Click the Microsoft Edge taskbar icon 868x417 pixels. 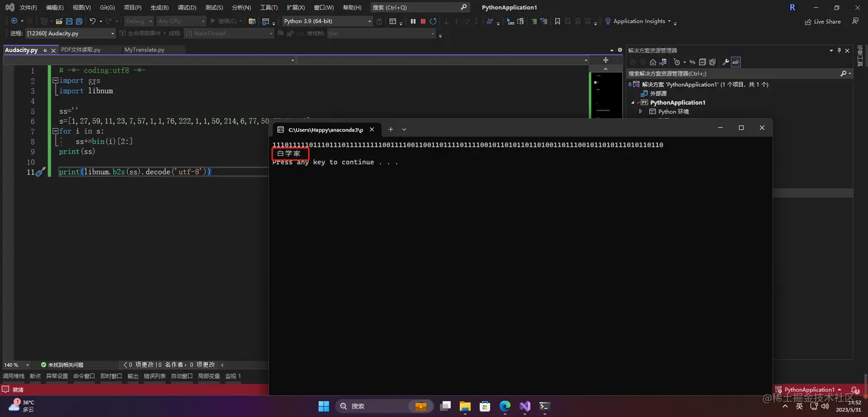(505, 406)
